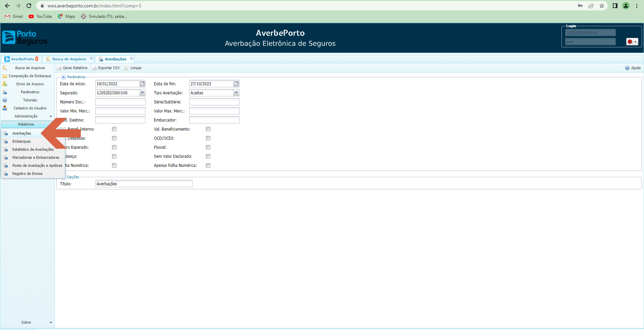The width and height of the screenshot is (644, 330).
Task: Toggle the Benef. Interno checkbox
Action: (114, 129)
